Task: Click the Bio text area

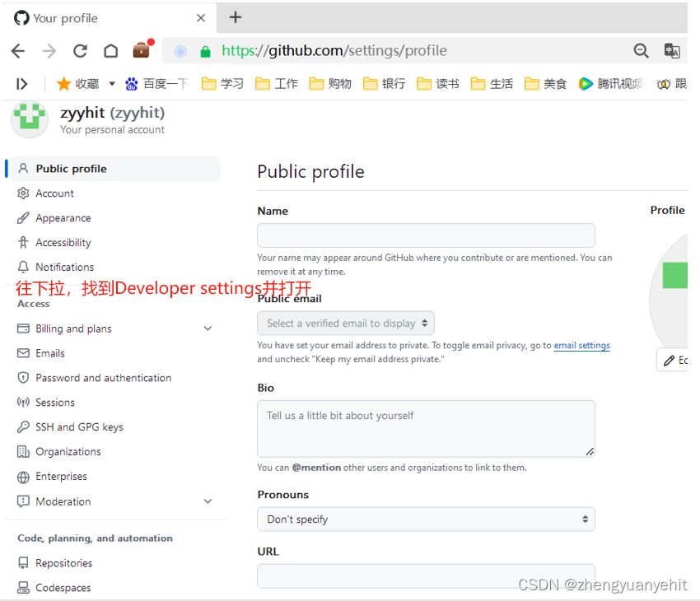Action: [x=426, y=429]
